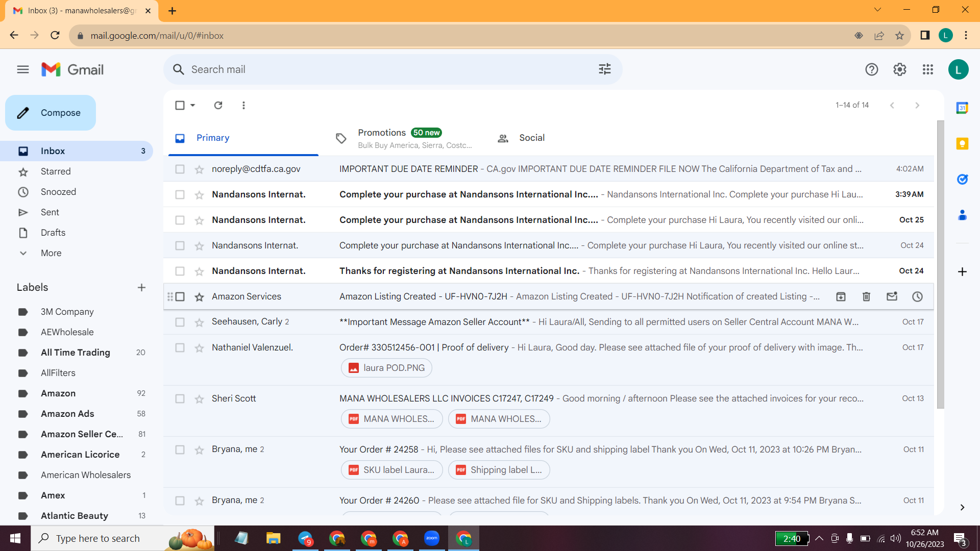The width and height of the screenshot is (980, 551).
Task: Click the search options filter icon
Action: (605, 69)
